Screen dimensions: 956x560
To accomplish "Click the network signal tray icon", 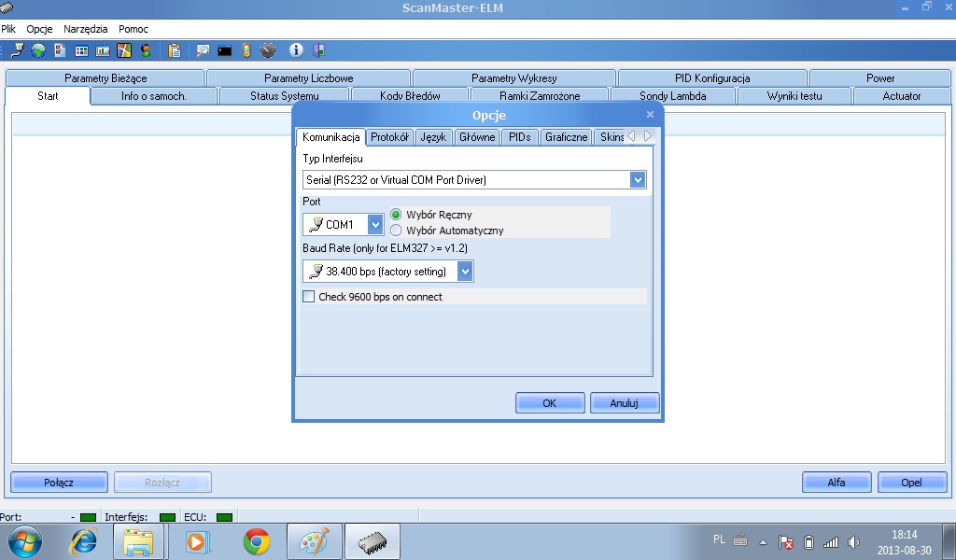I will (830, 541).
